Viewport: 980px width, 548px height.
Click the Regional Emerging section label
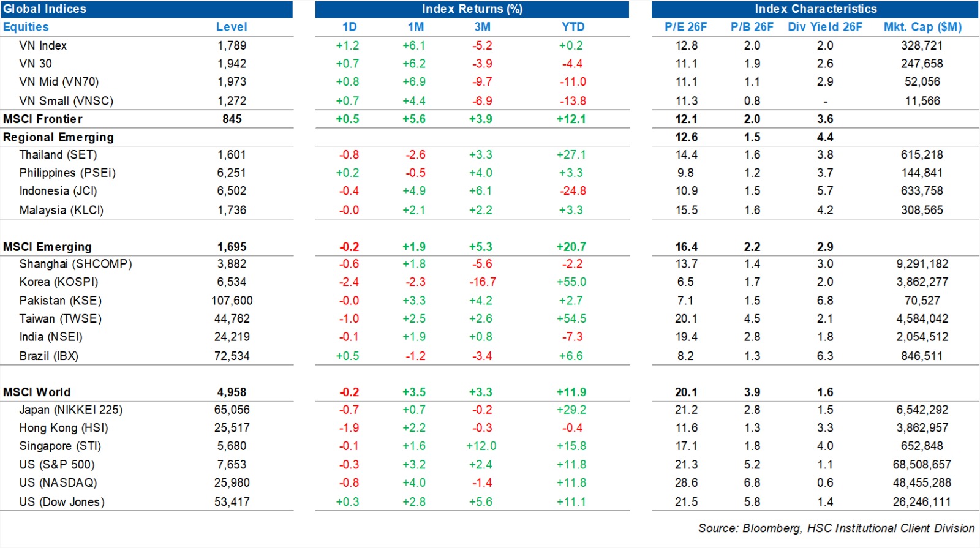click(58, 137)
